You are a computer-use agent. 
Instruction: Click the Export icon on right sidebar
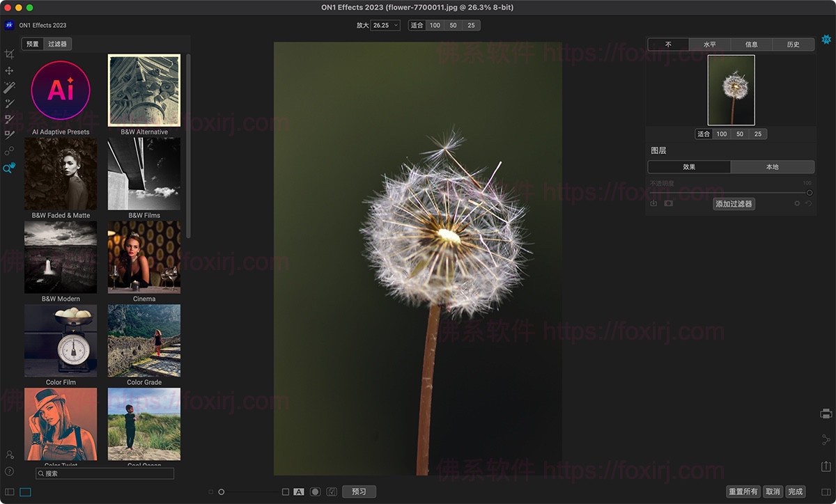pyautogui.click(x=826, y=466)
